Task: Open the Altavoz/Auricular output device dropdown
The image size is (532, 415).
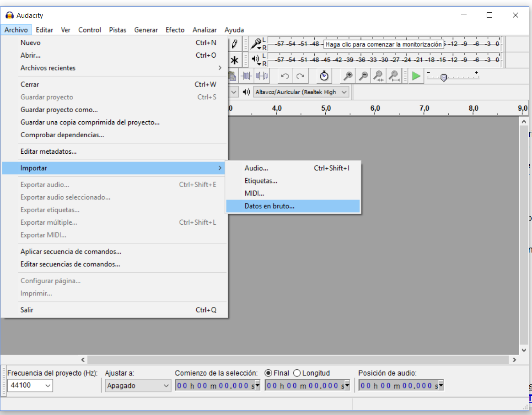Action: 301,92
